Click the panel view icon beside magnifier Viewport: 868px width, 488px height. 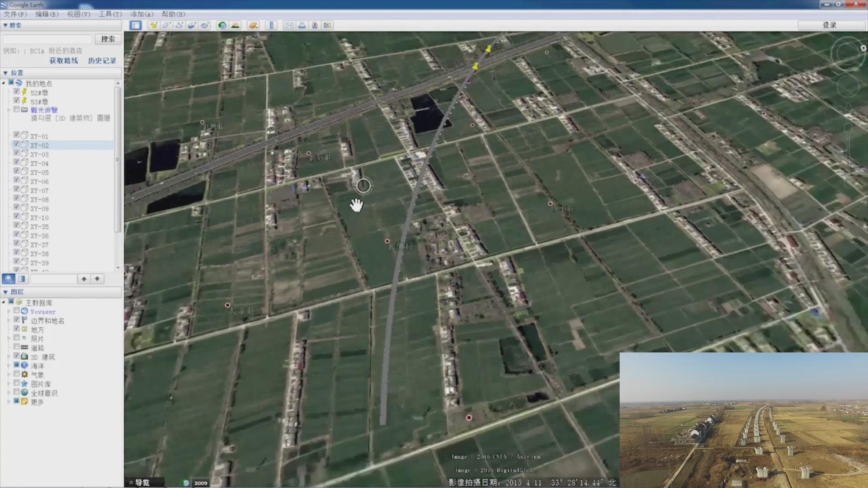coord(22,279)
